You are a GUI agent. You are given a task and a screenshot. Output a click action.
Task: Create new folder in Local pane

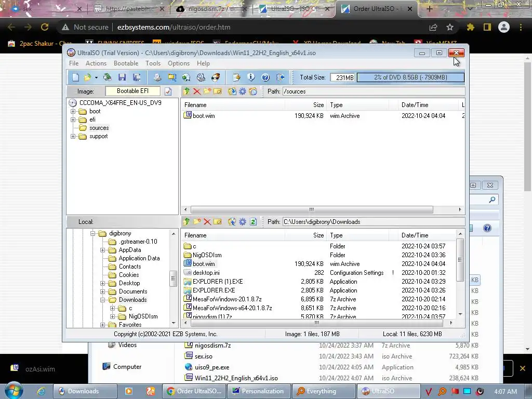click(x=197, y=221)
